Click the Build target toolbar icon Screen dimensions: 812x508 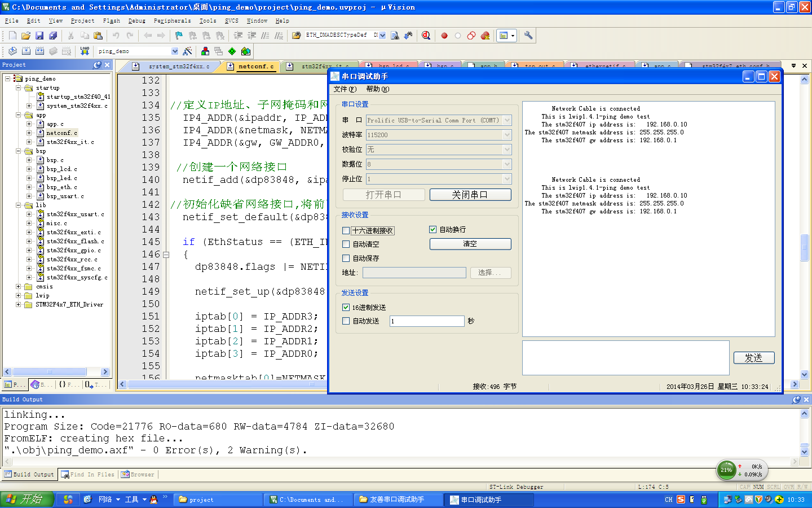(x=26, y=51)
